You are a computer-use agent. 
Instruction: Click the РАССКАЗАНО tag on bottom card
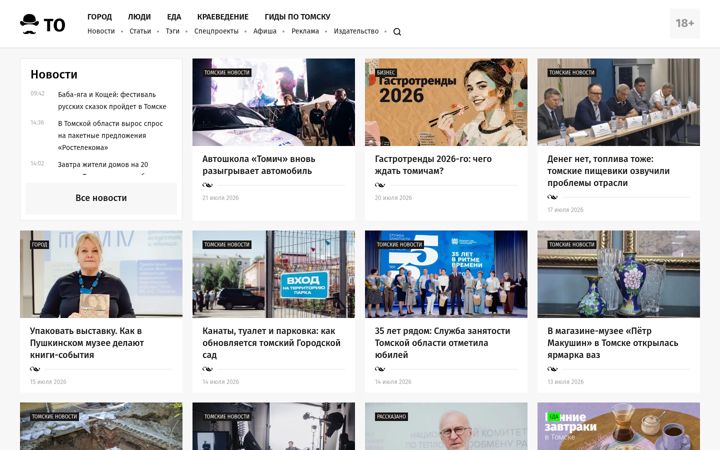click(392, 417)
